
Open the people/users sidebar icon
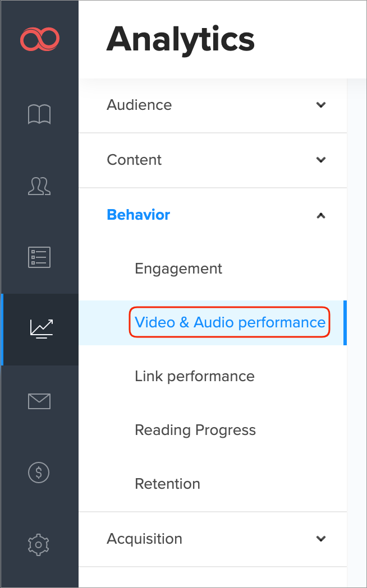click(39, 186)
